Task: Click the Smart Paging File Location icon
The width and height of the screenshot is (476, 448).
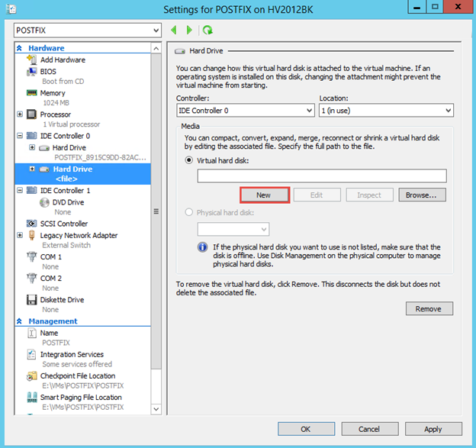Action: tap(31, 398)
